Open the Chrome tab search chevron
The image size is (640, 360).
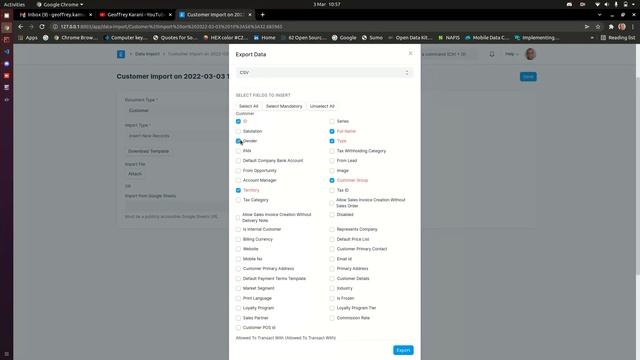[x=599, y=15]
